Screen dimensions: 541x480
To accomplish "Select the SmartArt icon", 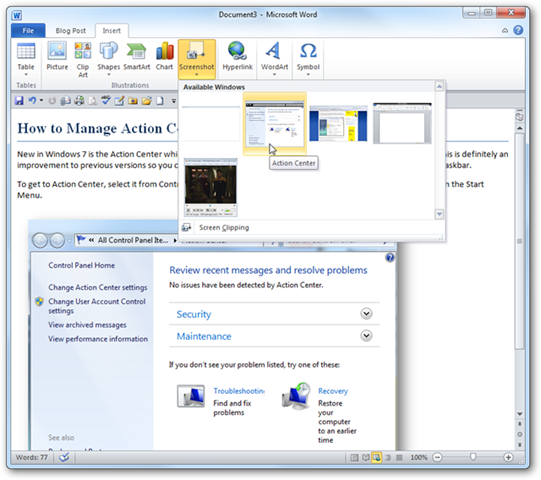I will [x=137, y=56].
